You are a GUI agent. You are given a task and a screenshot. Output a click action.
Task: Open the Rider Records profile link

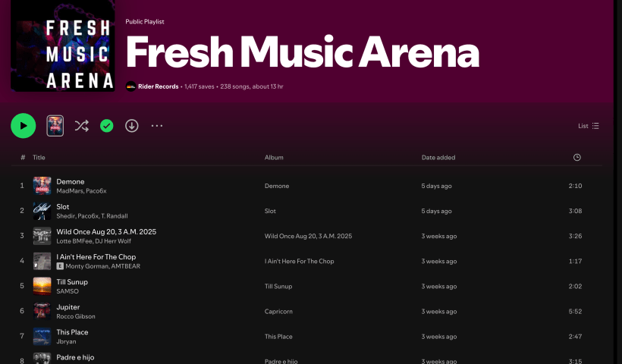click(159, 86)
